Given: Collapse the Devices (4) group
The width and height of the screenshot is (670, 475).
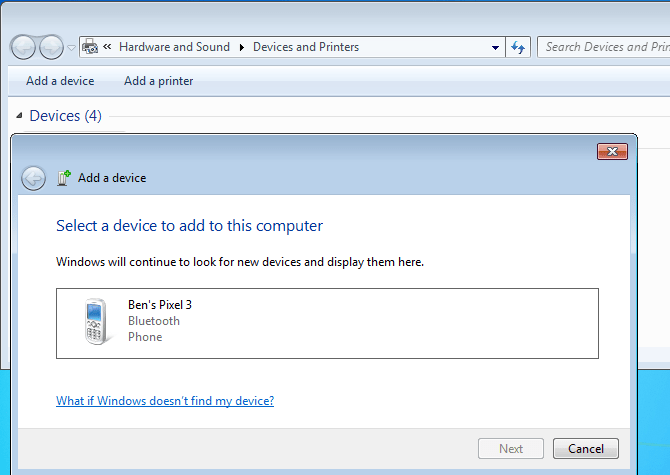Looking at the screenshot, I should click(x=19, y=116).
